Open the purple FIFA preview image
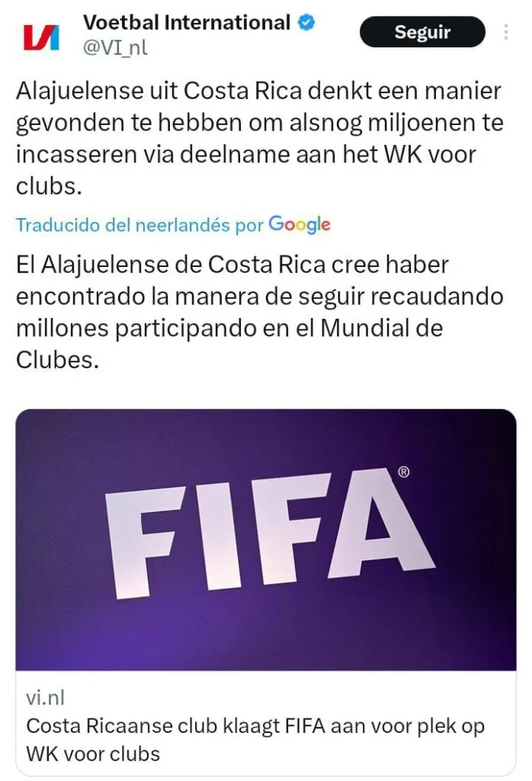 (x=266, y=540)
